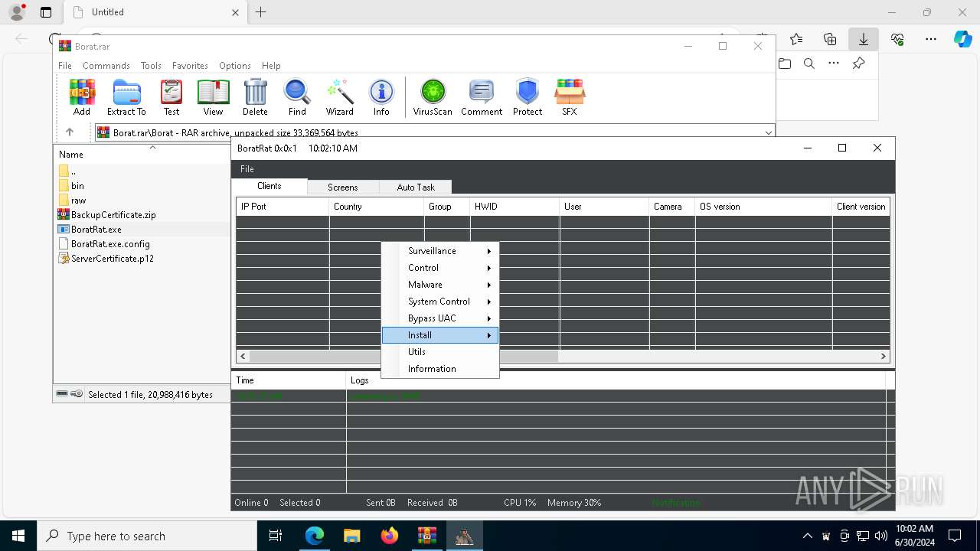Click the Extract To toolbar icon
The image size is (980, 551).
point(126,97)
